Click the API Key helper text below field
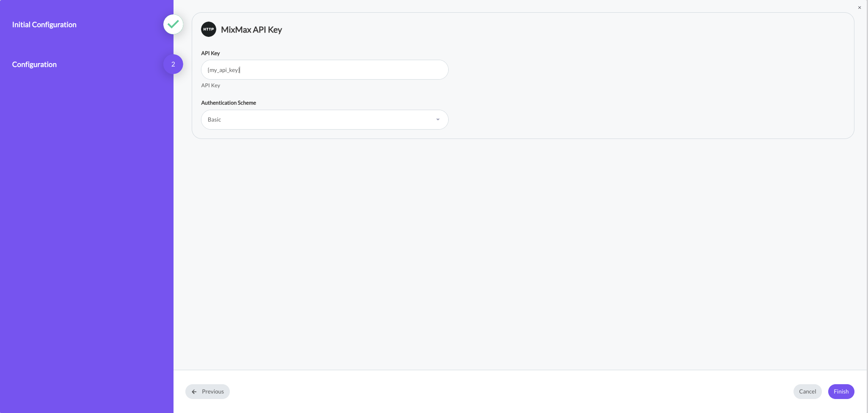The width and height of the screenshot is (868, 413). tap(211, 86)
